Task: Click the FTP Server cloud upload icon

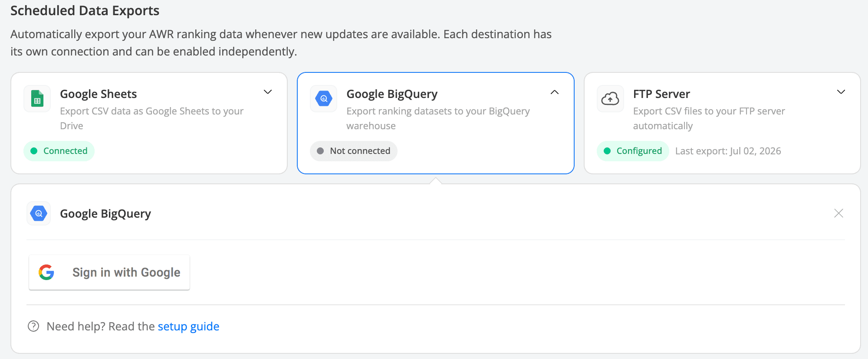Action: (610, 99)
